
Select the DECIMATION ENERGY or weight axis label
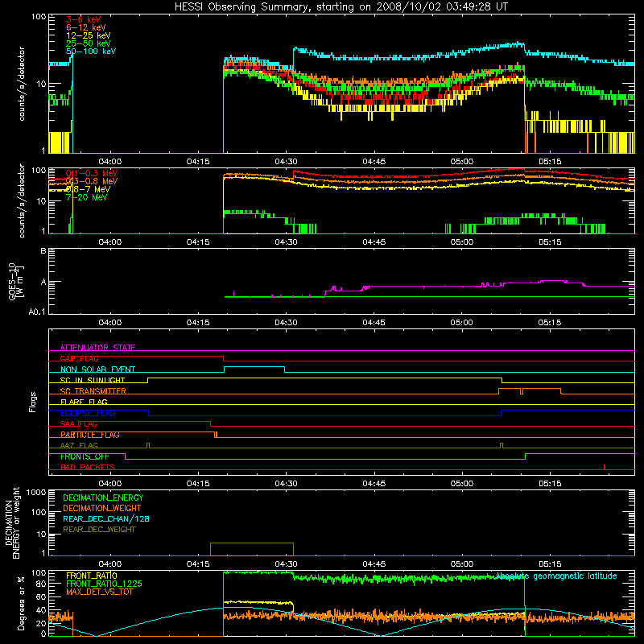(12, 522)
